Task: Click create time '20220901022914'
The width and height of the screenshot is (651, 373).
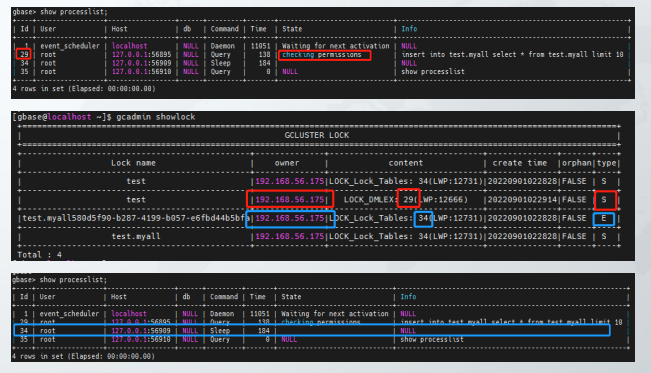Action: click(522, 200)
